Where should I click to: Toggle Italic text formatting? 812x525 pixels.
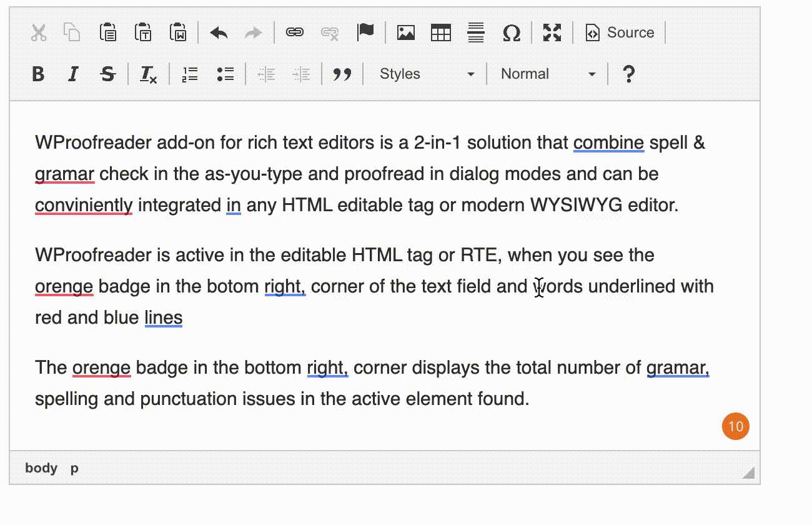pos(73,74)
